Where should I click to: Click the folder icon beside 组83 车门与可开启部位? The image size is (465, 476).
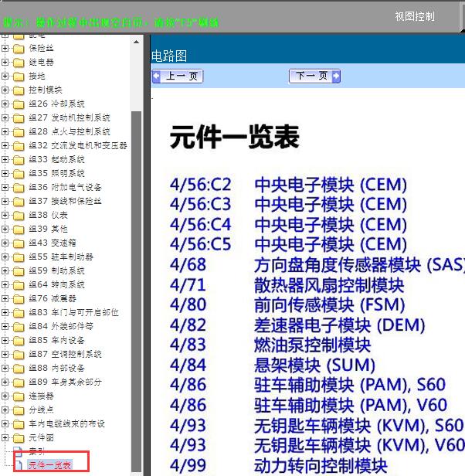pyautogui.click(x=19, y=313)
